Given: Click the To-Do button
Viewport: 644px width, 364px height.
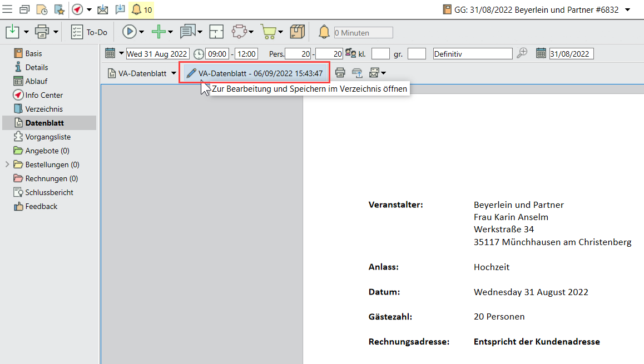Looking at the screenshot, I should [x=89, y=32].
